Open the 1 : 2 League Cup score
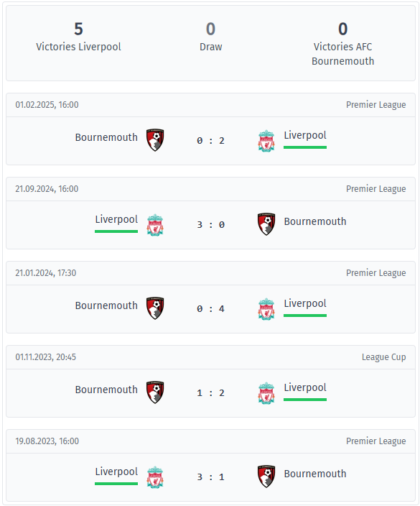Image resolution: width=420 pixels, height=506 pixels. pyautogui.click(x=210, y=393)
